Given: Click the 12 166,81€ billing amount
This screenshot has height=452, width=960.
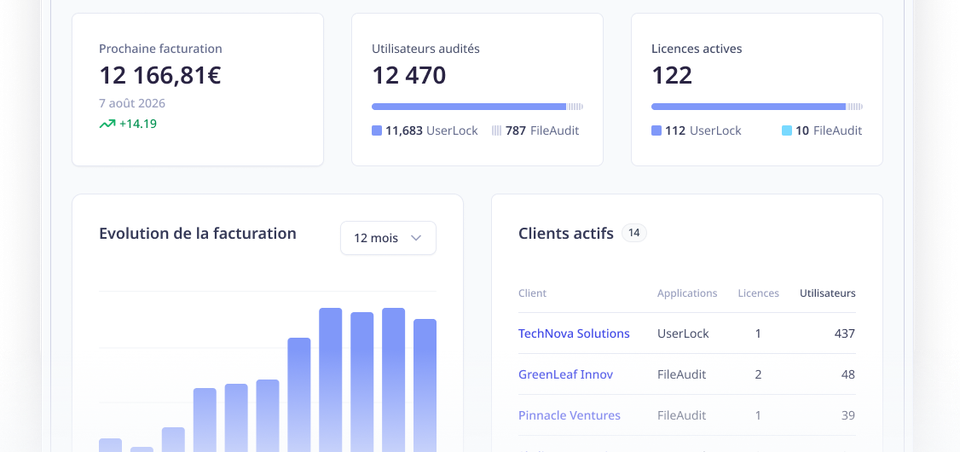Looking at the screenshot, I should (160, 75).
